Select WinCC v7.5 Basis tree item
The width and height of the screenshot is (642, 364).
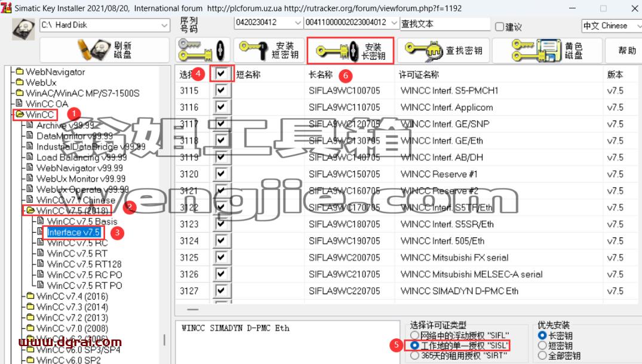click(82, 221)
